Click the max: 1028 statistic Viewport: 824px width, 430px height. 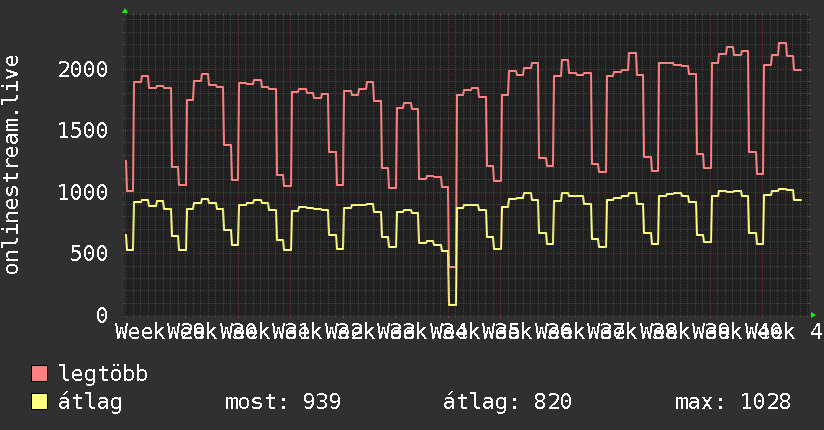click(733, 402)
